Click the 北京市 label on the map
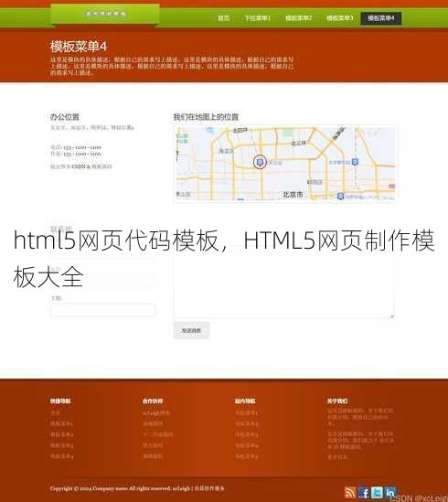The image size is (448, 502). 293,195
